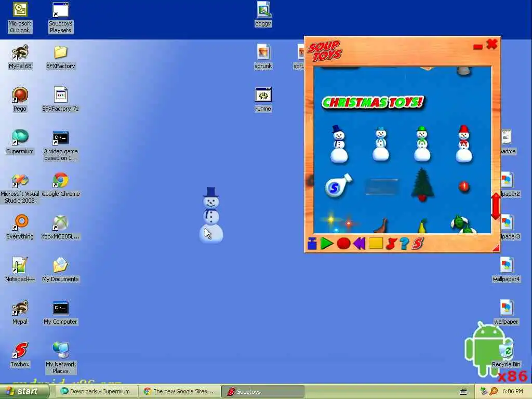The width and height of the screenshot is (532, 399).
Task: Open help with the blue question mark
Action: point(404,243)
